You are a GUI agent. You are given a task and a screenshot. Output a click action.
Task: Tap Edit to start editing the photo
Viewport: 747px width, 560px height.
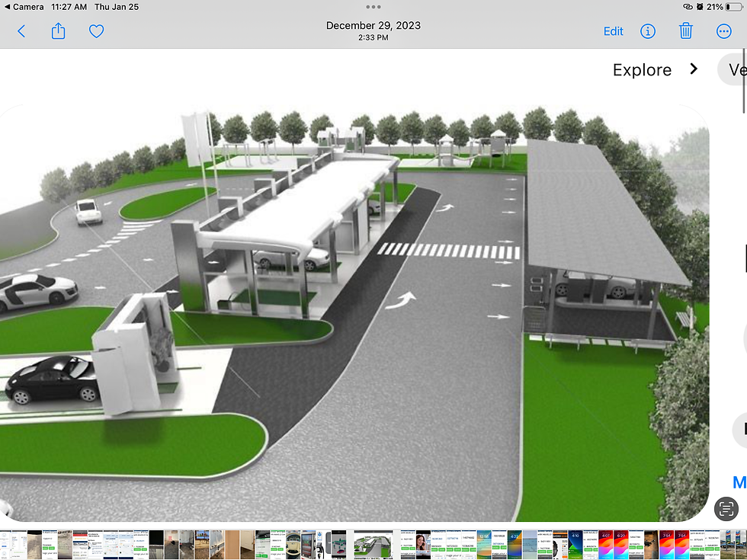613,31
